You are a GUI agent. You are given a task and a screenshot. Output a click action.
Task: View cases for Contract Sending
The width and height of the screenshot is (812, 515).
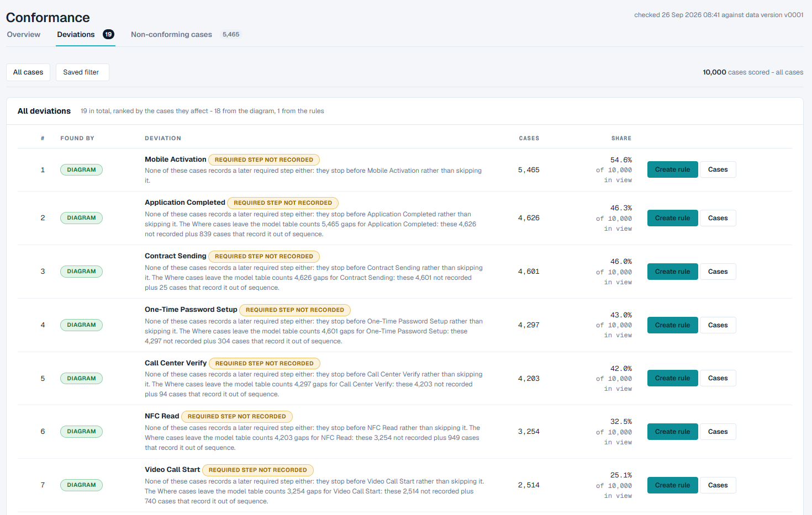718,272
